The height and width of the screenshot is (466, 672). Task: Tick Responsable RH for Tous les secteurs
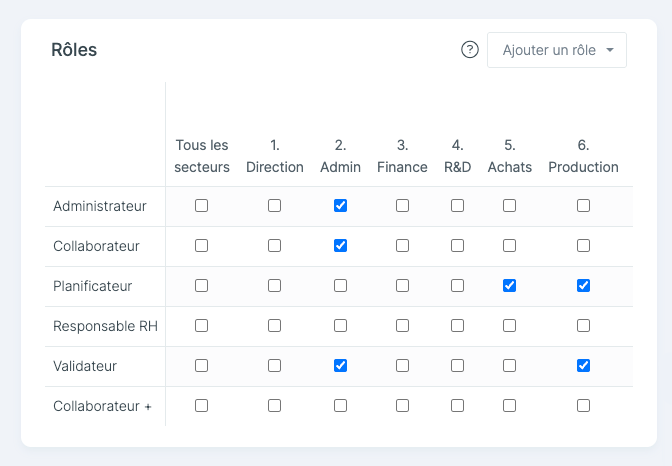click(201, 326)
